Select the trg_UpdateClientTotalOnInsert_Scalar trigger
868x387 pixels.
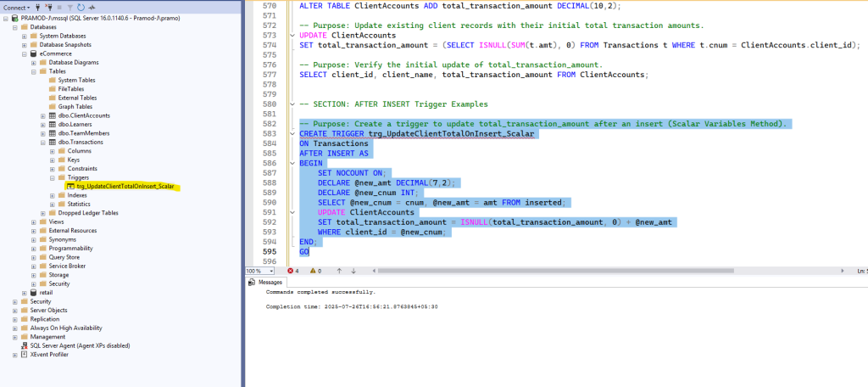(x=125, y=187)
